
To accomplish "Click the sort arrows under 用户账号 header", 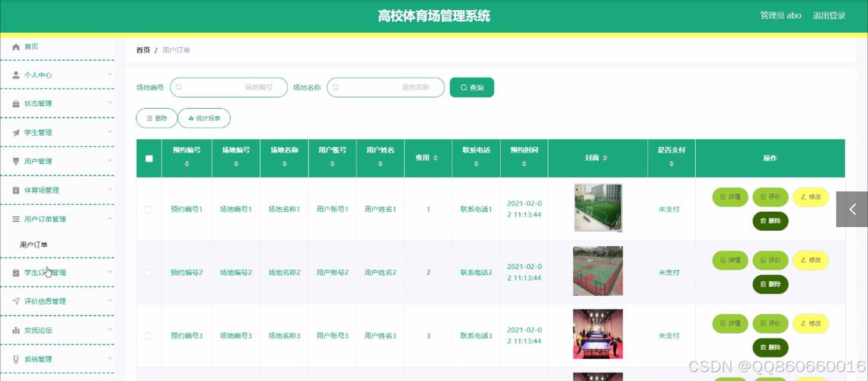I will click(333, 164).
